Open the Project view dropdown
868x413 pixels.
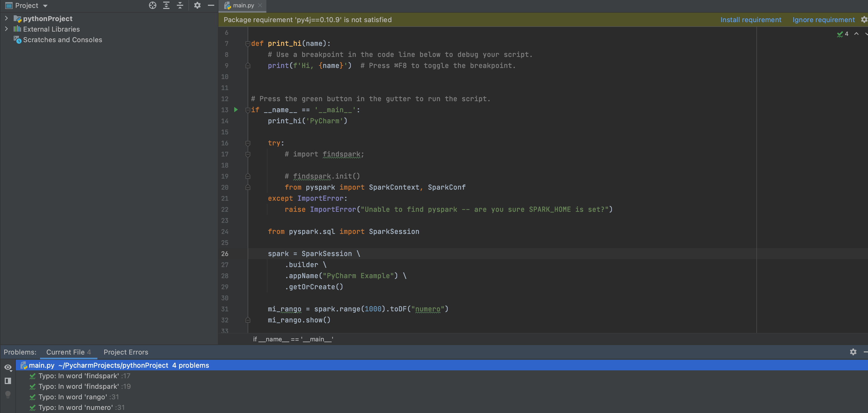point(45,6)
